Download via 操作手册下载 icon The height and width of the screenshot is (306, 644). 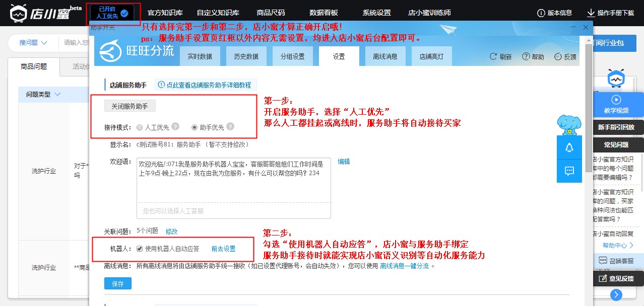591,13
